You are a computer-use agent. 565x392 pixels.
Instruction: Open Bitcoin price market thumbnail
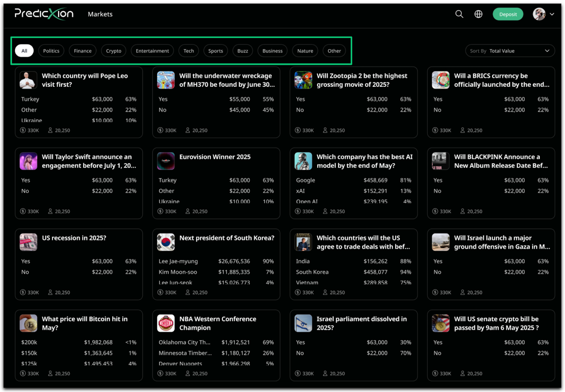(x=28, y=323)
